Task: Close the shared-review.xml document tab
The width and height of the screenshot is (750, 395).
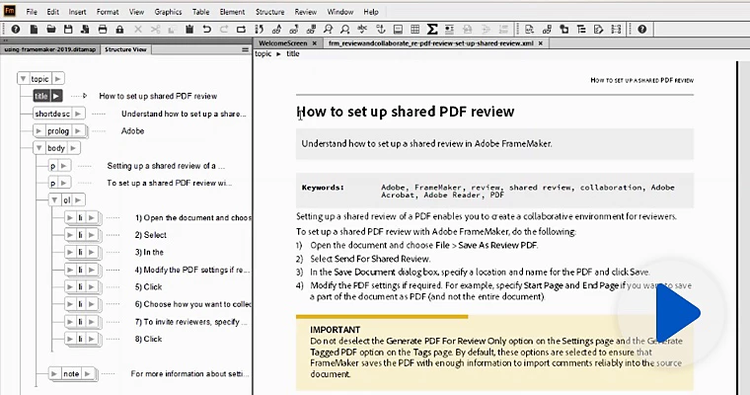Action: pyautogui.click(x=540, y=43)
